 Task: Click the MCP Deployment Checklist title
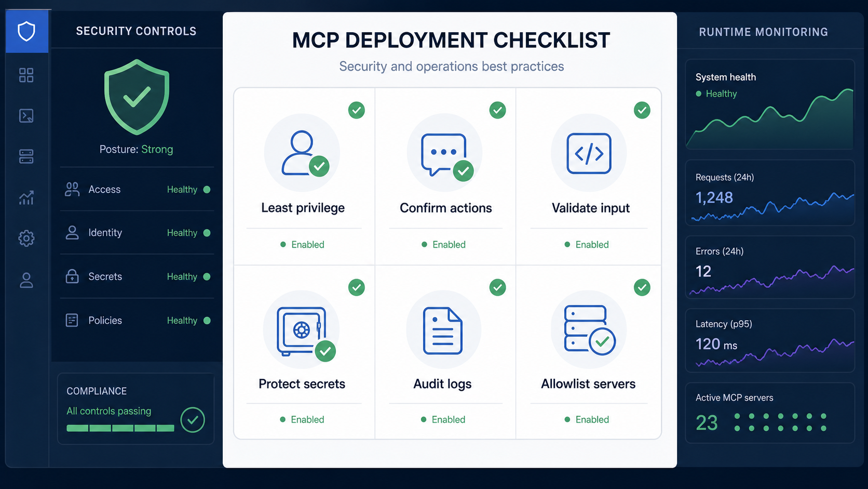tap(451, 41)
